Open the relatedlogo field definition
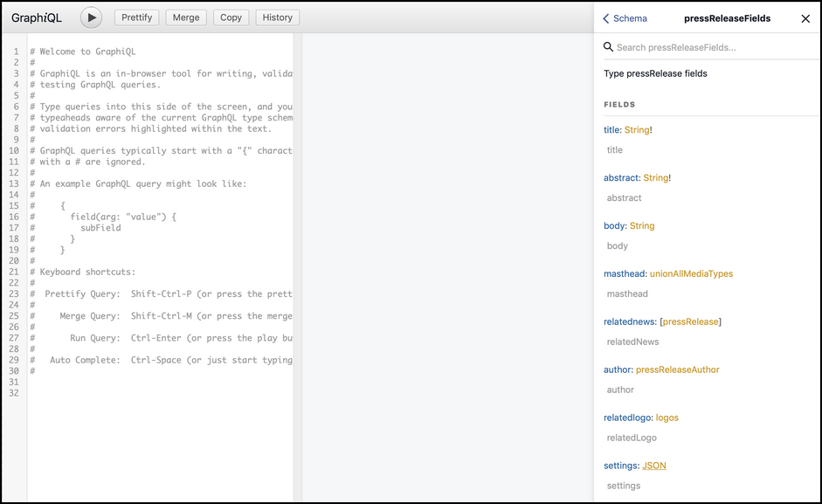This screenshot has height=504, width=822. pos(627,418)
